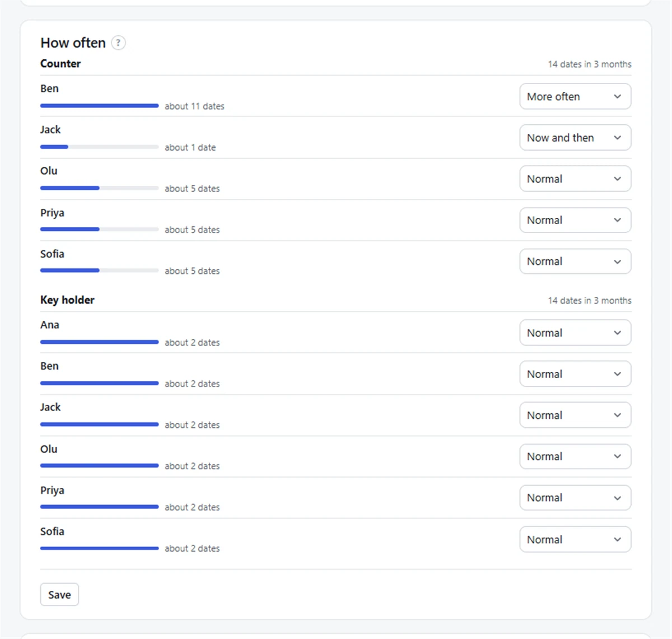
Task: Open Priya's Key holder frequency dropdown
Action: tap(575, 498)
